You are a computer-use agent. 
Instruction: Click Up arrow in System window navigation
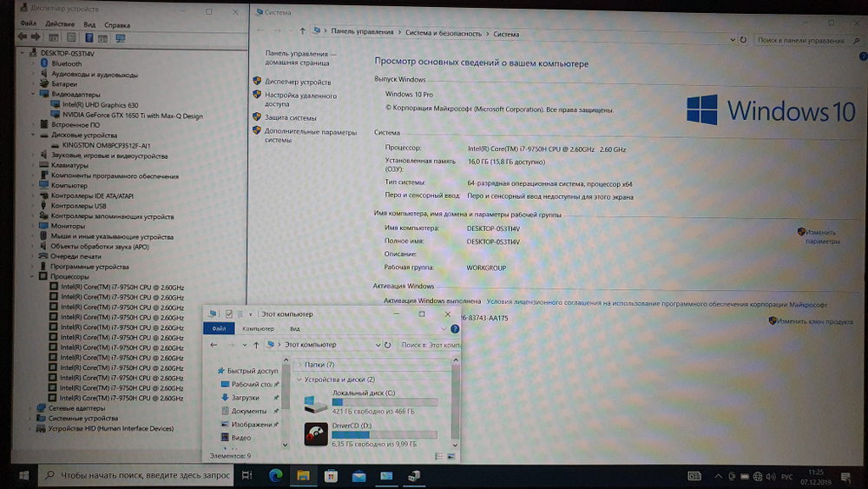click(x=302, y=31)
